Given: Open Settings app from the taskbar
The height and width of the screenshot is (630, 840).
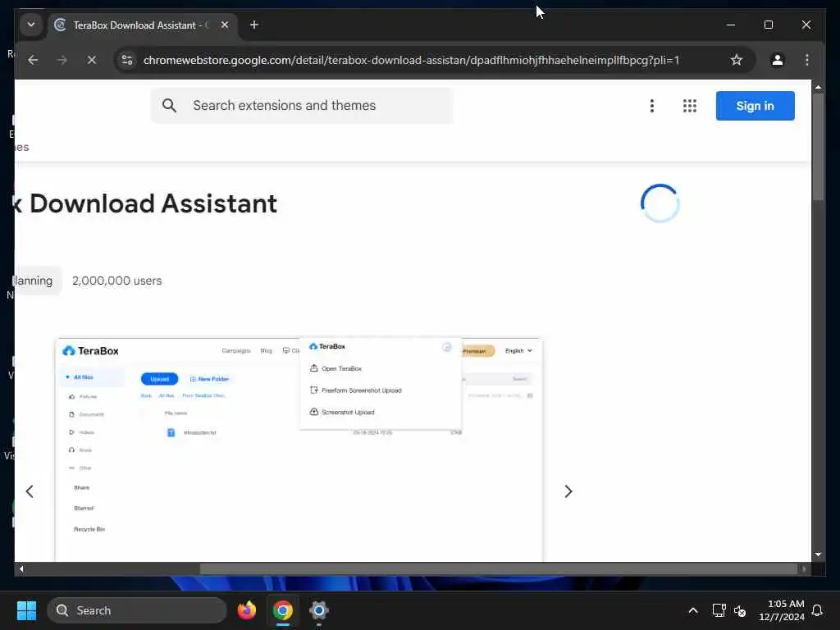Looking at the screenshot, I should tap(319, 610).
